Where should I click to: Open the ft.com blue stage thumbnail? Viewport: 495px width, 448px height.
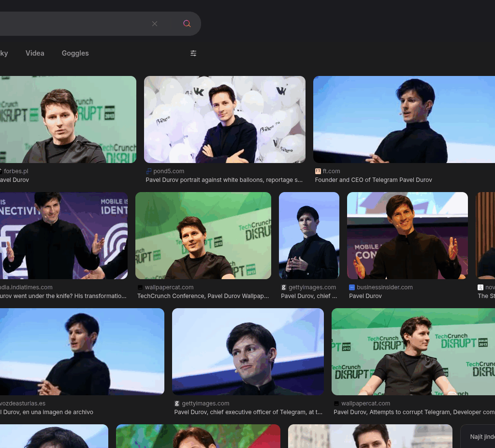tap(404, 119)
